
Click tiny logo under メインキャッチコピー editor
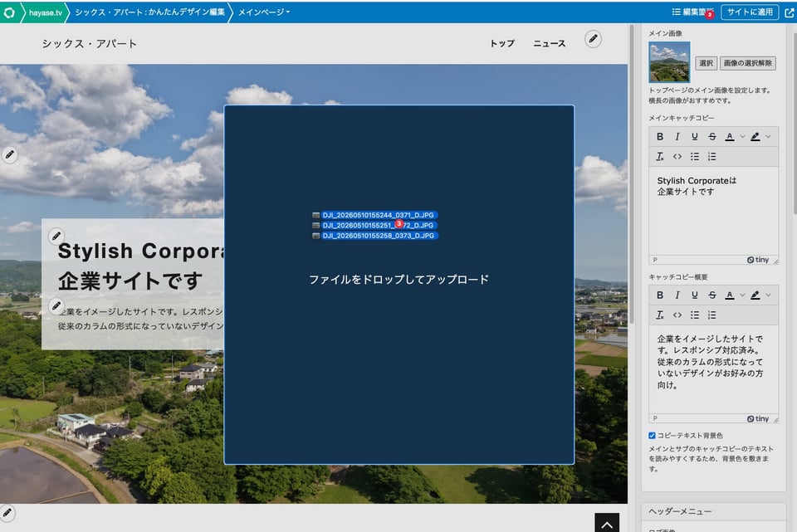758,260
